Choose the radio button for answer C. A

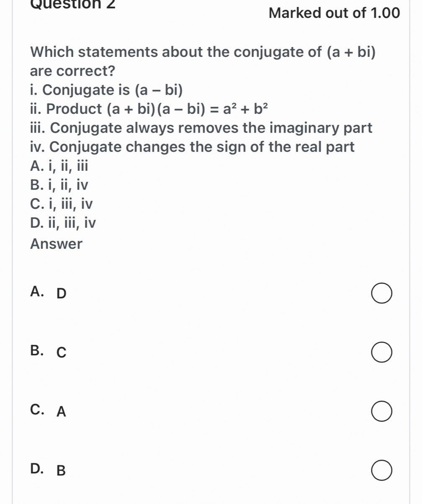coord(381,411)
